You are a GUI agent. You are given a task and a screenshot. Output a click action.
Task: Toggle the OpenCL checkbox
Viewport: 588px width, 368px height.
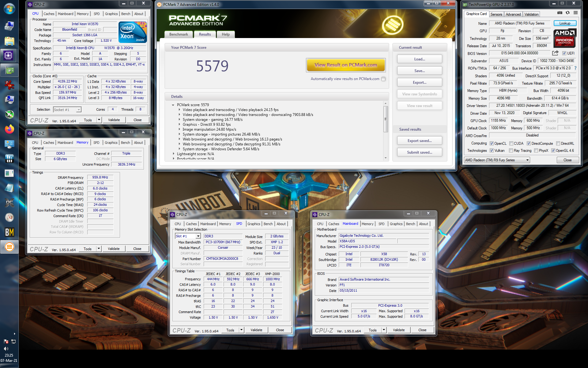[492, 144]
